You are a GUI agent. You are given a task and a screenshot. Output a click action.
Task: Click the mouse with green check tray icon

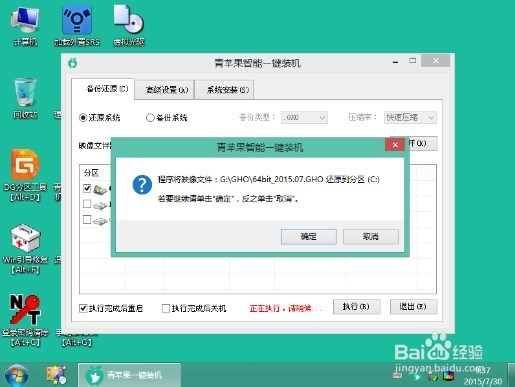[x=433, y=377]
